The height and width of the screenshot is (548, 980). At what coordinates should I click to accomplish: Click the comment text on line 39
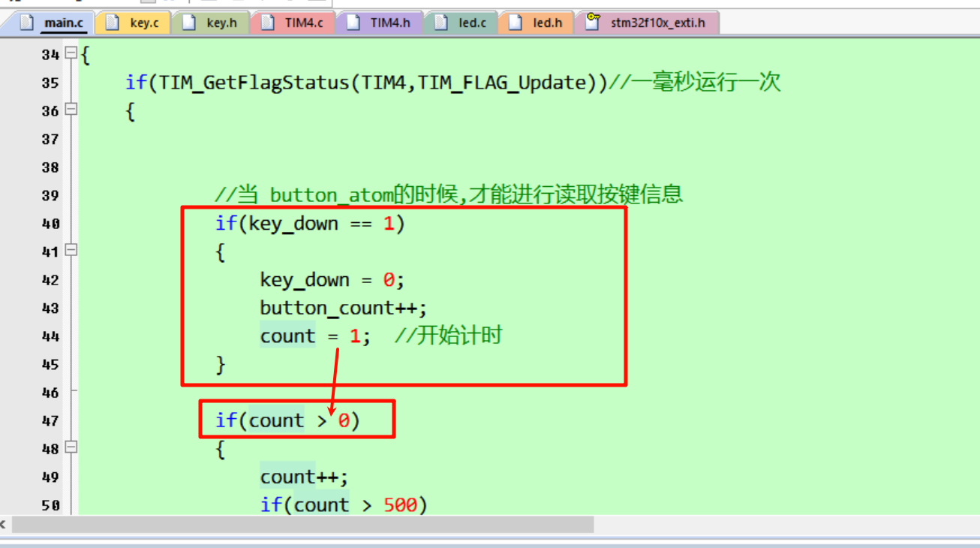pyautogui.click(x=448, y=195)
